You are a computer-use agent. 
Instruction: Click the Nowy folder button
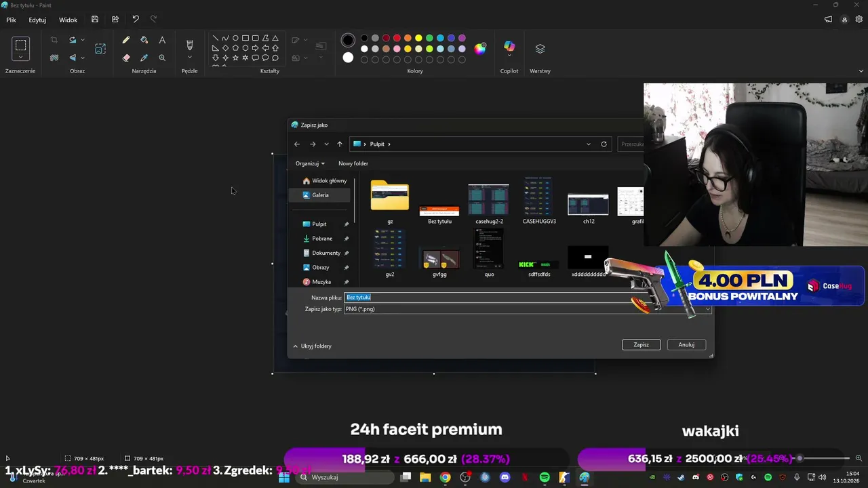(x=353, y=163)
